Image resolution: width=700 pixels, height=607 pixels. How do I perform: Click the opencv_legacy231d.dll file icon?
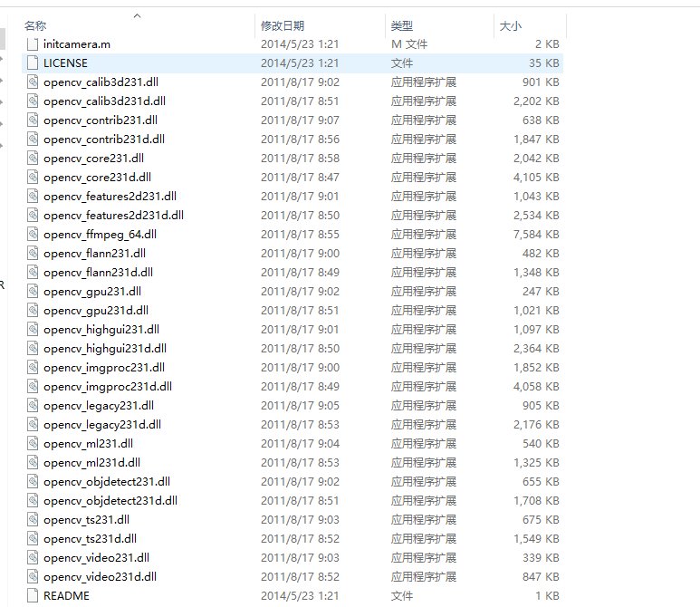(x=33, y=425)
